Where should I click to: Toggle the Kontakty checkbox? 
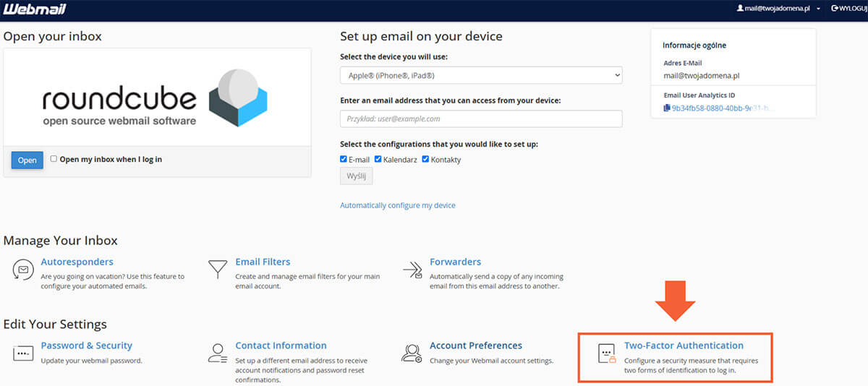pyautogui.click(x=425, y=159)
